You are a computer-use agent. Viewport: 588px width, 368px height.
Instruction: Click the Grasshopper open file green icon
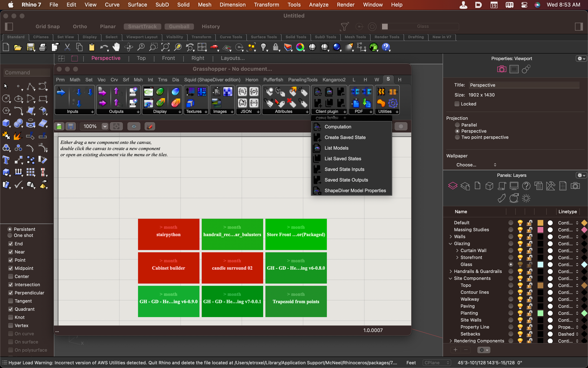coord(59,126)
